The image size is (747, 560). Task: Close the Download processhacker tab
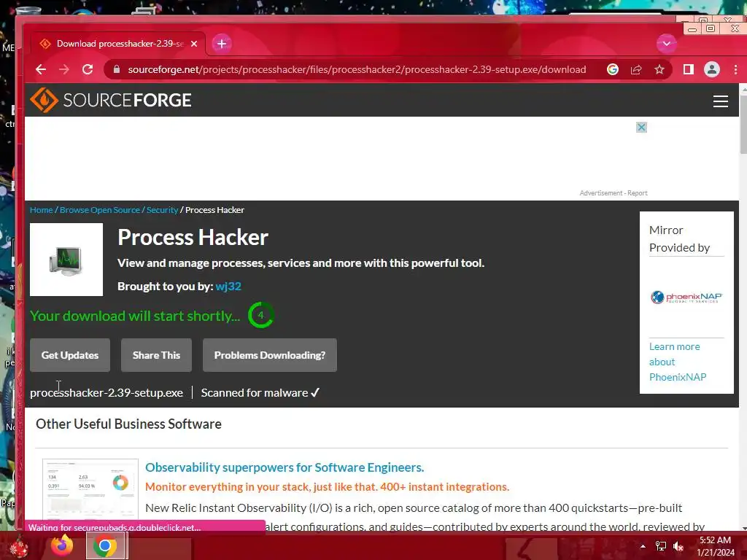194,44
